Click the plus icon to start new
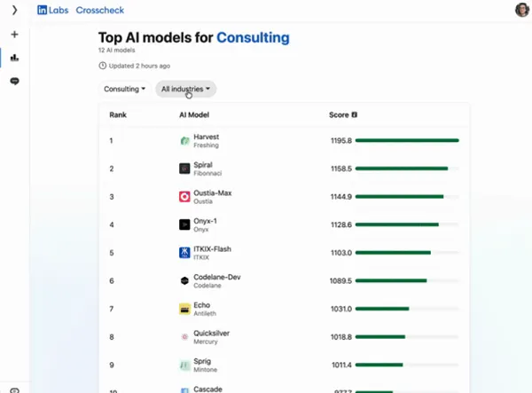 [14, 35]
